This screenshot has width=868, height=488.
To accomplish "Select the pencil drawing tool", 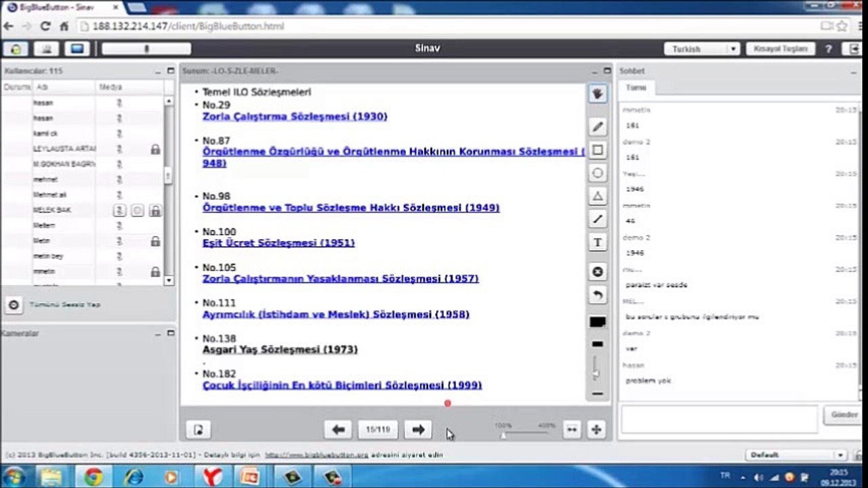I will 598,127.
